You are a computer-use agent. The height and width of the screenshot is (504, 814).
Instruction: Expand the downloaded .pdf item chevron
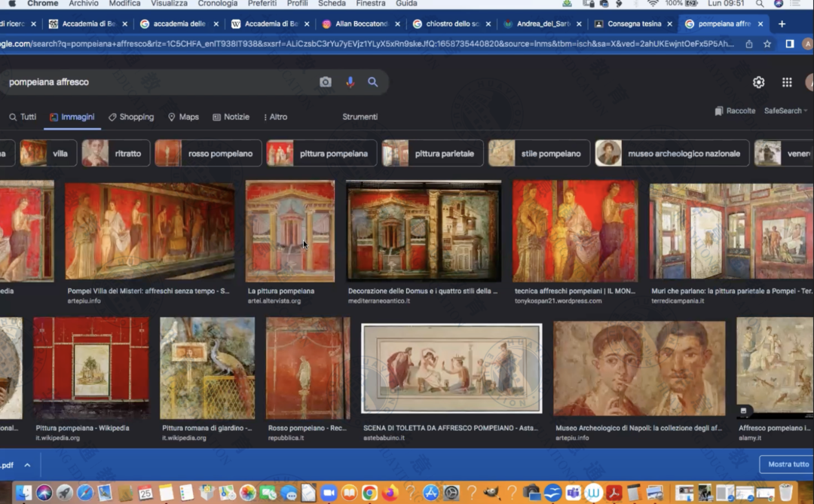pos(28,465)
